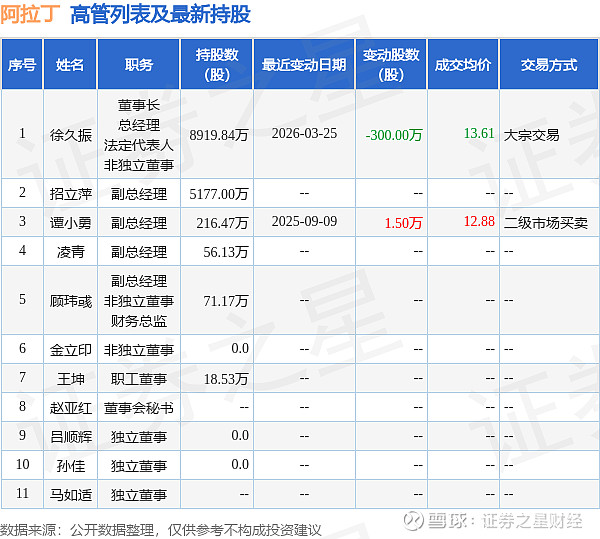The width and height of the screenshot is (600, 539).
Task: Click the name 凌青
Action: pos(70,252)
